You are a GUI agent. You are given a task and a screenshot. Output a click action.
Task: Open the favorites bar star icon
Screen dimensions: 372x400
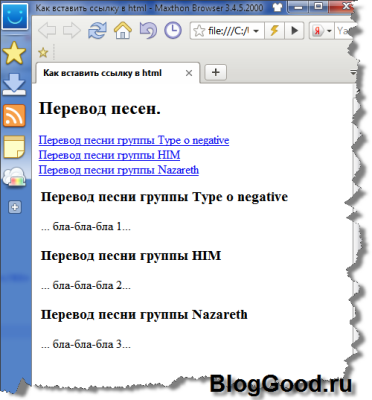click(43, 53)
